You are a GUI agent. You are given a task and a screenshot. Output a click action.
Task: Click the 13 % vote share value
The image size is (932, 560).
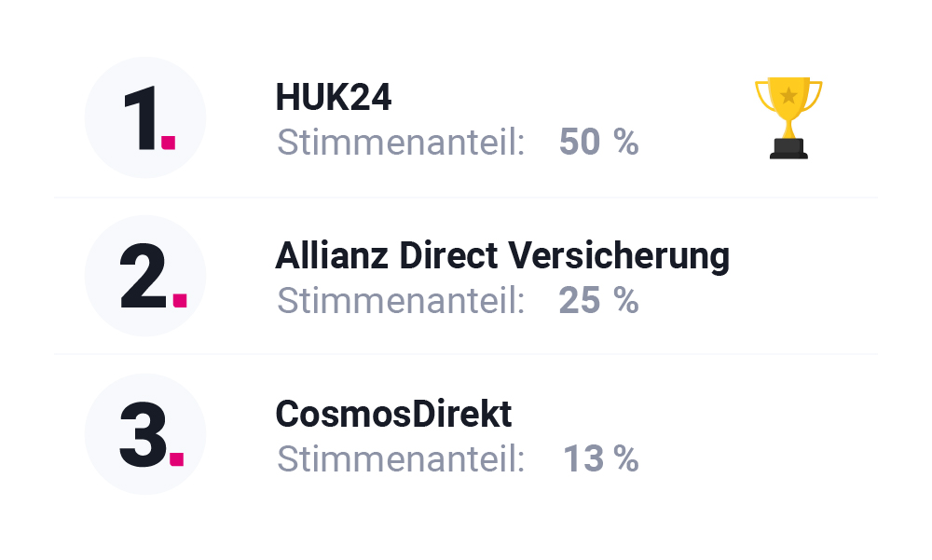pyautogui.click(x=600, y=458)
